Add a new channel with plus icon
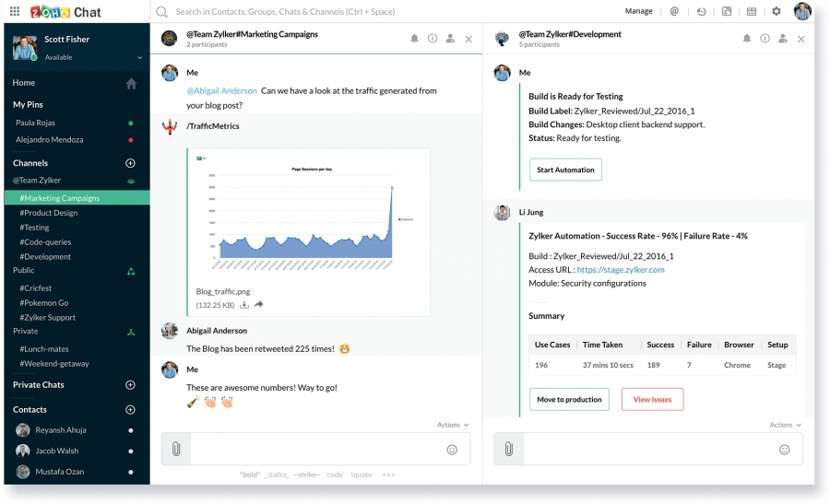This screenshot has width=830, height=504. tap(130, 163)
